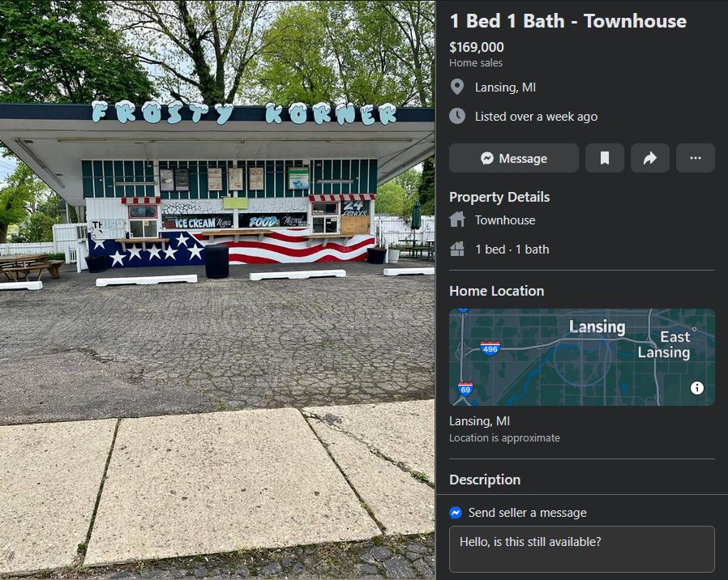
Task: Open the three-dot more options menu
Action: (696, 158)
